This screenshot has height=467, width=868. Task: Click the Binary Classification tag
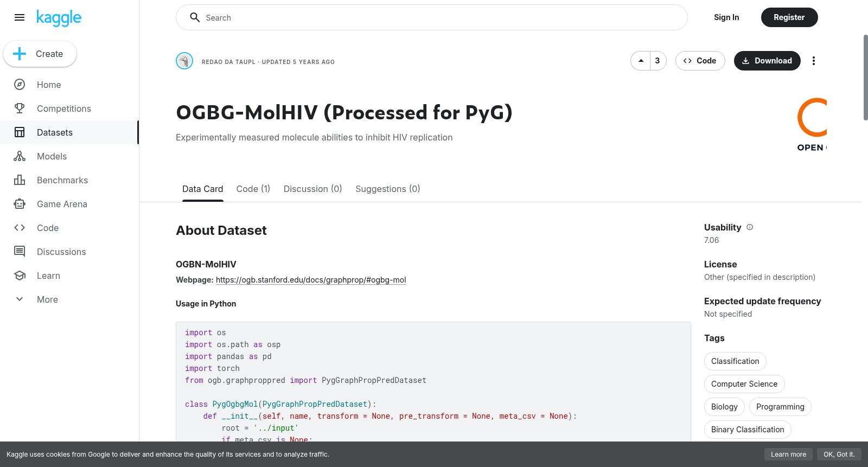[x=748, y=430]
